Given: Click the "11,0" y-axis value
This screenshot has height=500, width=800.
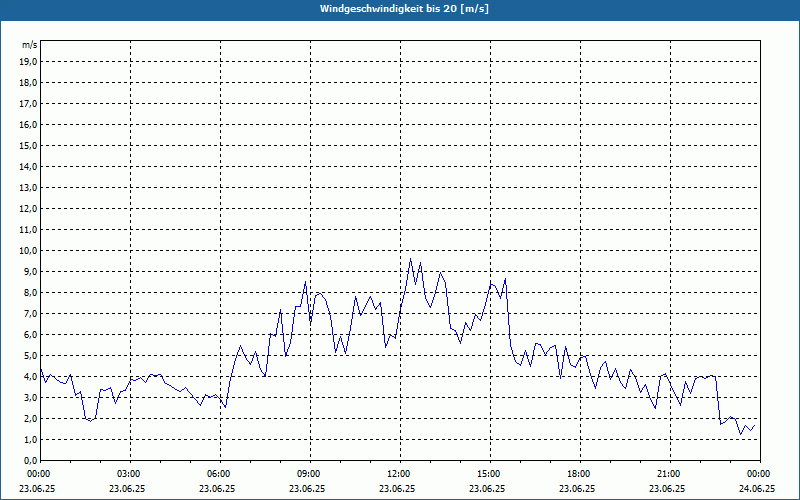Looking at the screenshot, I should click(28, 230).
